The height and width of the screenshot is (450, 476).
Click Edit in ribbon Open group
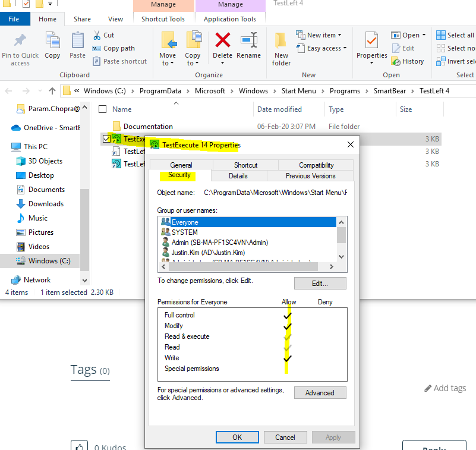pos(402,48)
